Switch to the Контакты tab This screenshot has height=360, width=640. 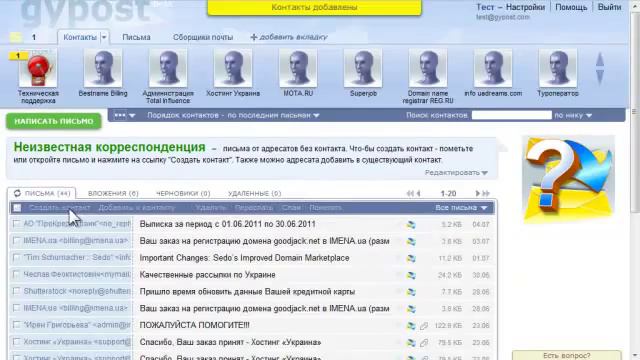tap(80, 37)
